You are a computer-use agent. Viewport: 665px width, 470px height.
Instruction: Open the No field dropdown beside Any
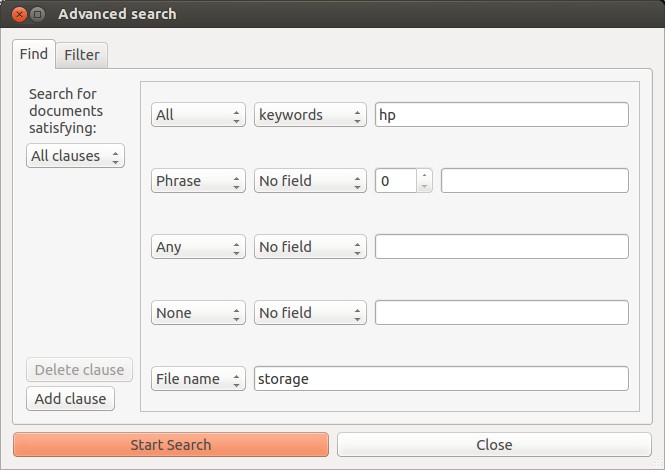[x=310, y=246]
